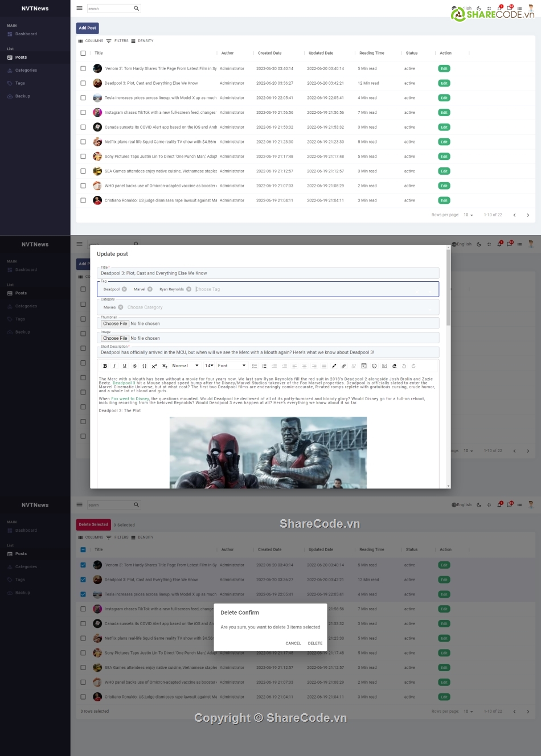Click the Update post dialog scrollbar
Image resolution: width=541 pixels, height=756 pixels.
(448, 287)
